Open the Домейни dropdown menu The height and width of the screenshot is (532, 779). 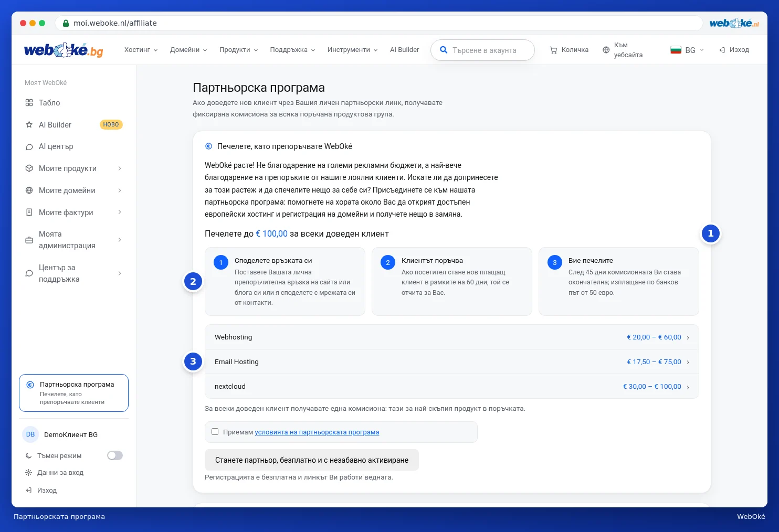click(188, 50)
